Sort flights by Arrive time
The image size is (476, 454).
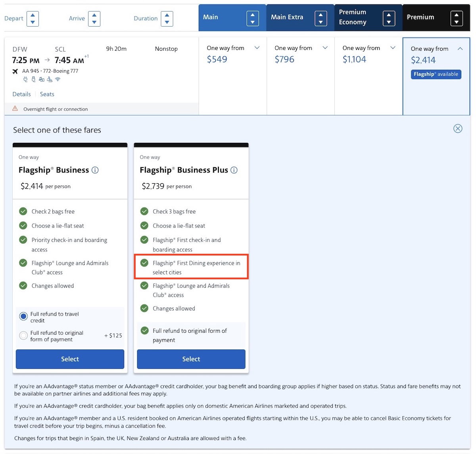coord(94,19)
